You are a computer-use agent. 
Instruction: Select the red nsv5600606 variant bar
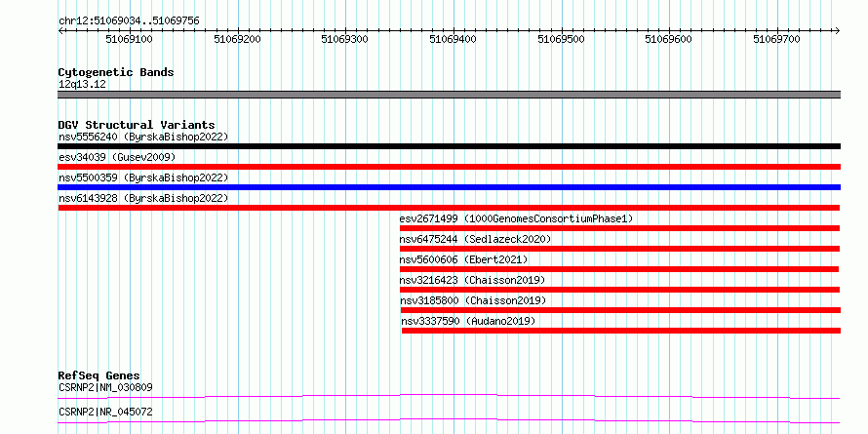[x=619, y=269]
